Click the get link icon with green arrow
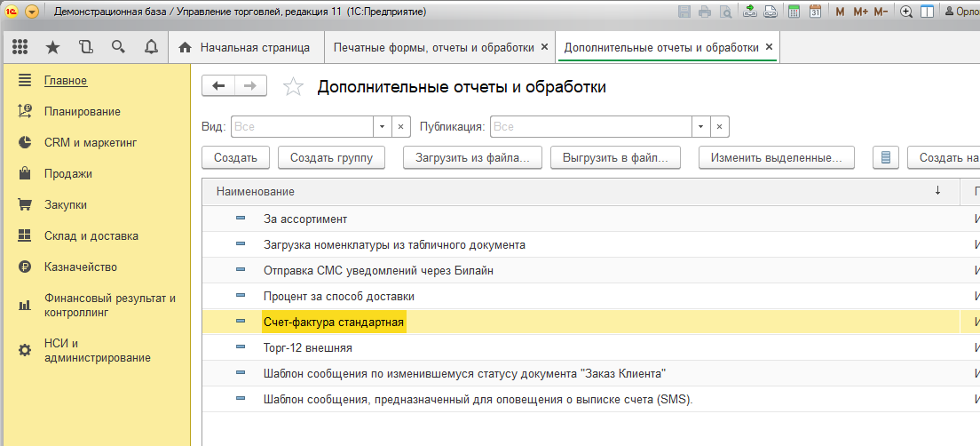980x446 pixels. pyautogui.click(x=750, y=12)
